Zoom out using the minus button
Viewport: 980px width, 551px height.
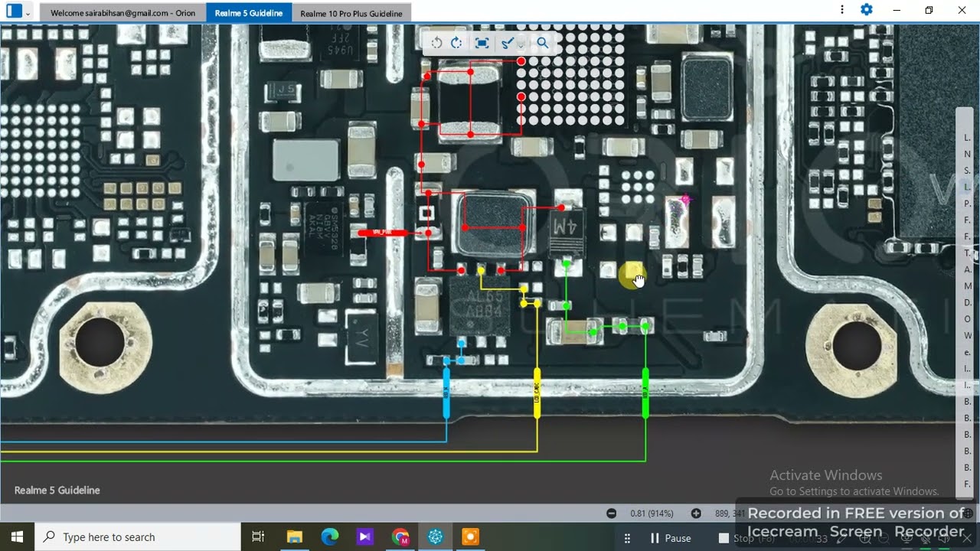(x=611, y=514)
